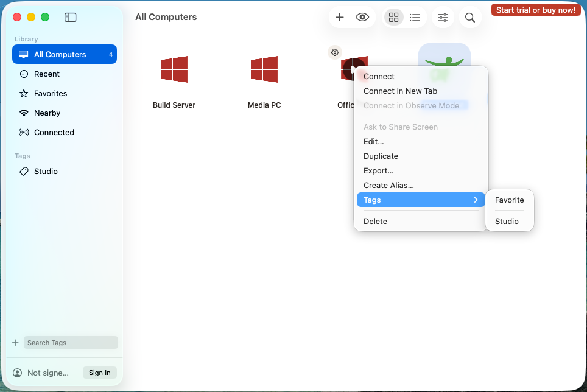
Task: Click the Media PC Windows icon
Action: point(264,69)
